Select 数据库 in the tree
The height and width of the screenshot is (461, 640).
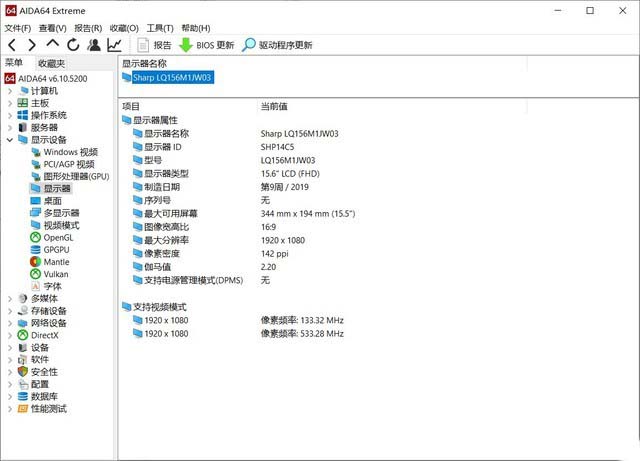click(44, 396)
